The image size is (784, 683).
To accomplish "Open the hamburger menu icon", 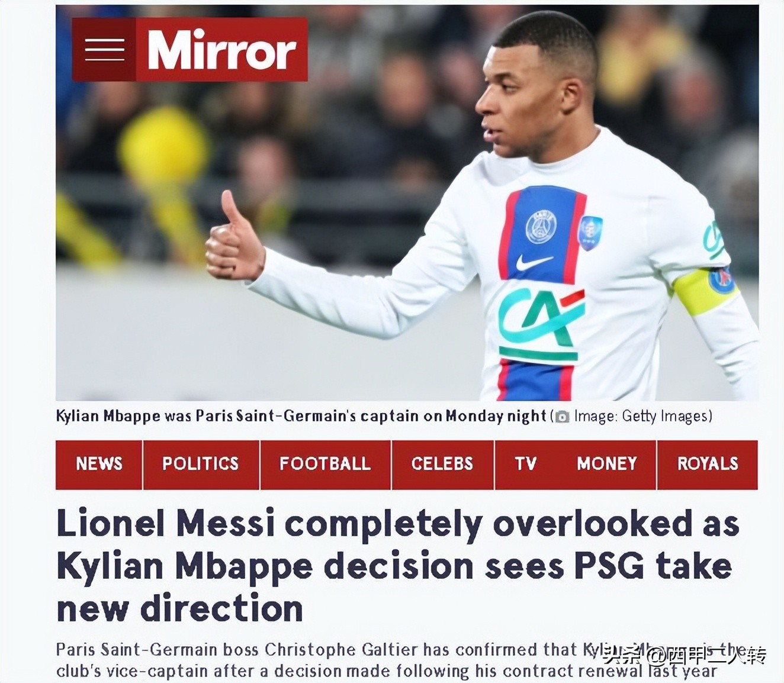I will 104,50.
